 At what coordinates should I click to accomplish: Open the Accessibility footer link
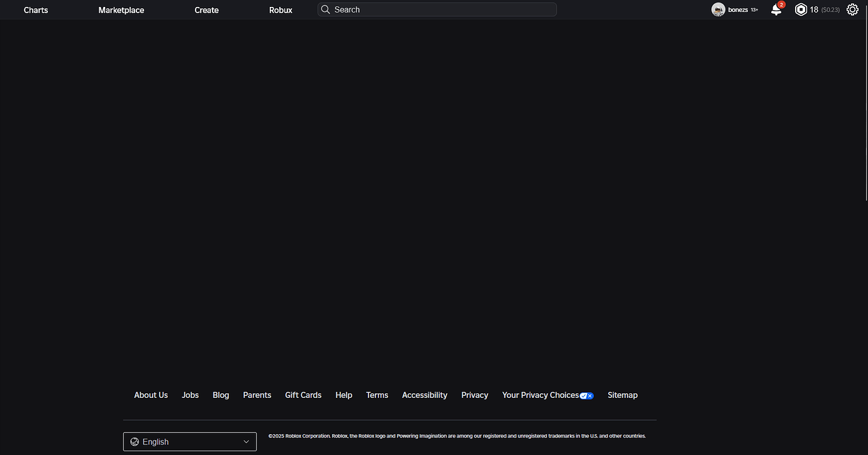coord(425,395)
